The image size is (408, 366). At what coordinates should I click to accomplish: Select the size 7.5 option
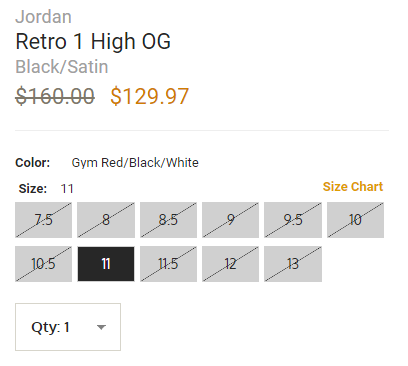(43, 220)
